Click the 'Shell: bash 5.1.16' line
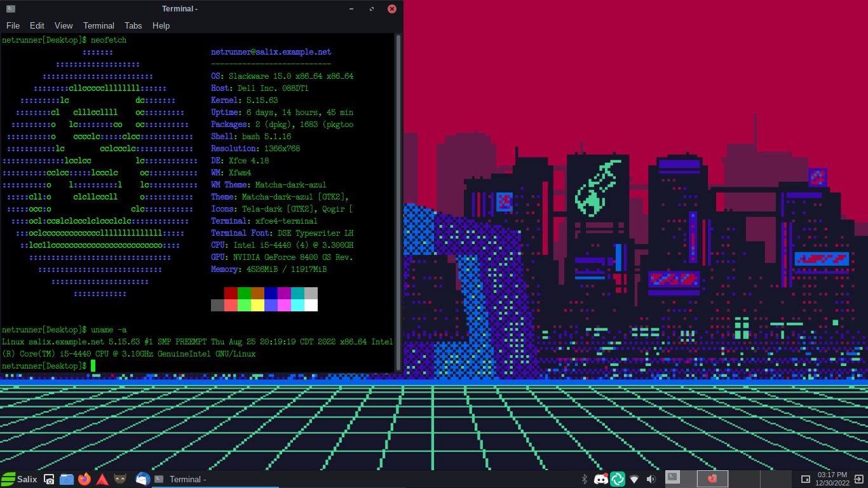The image size is (868, 488). pyautogui.click(x=251, y=137)
